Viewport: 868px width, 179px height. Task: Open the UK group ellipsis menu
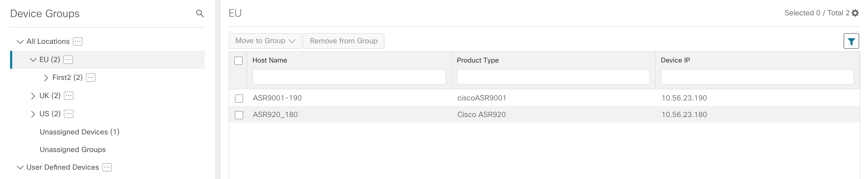pos(69,96)
